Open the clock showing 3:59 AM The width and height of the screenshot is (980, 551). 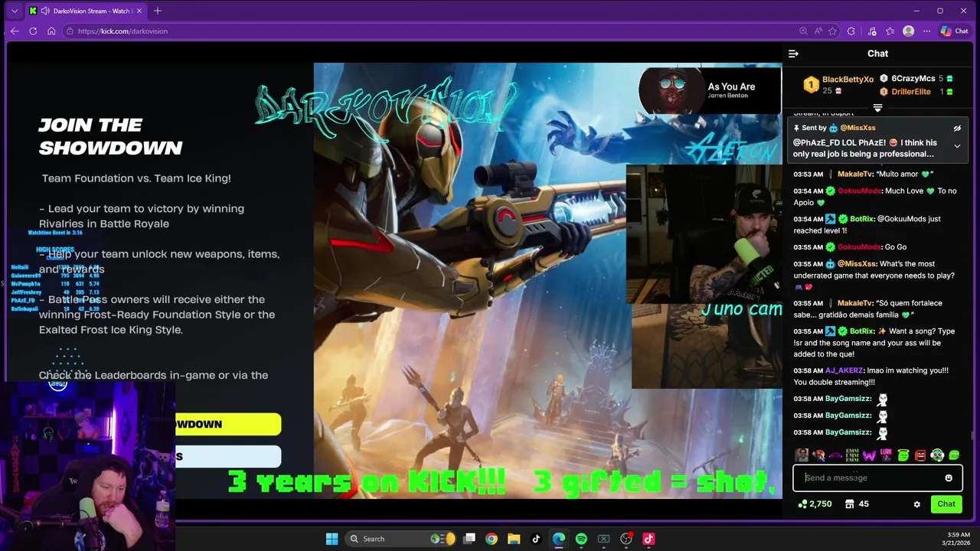[x=958, y=539]
